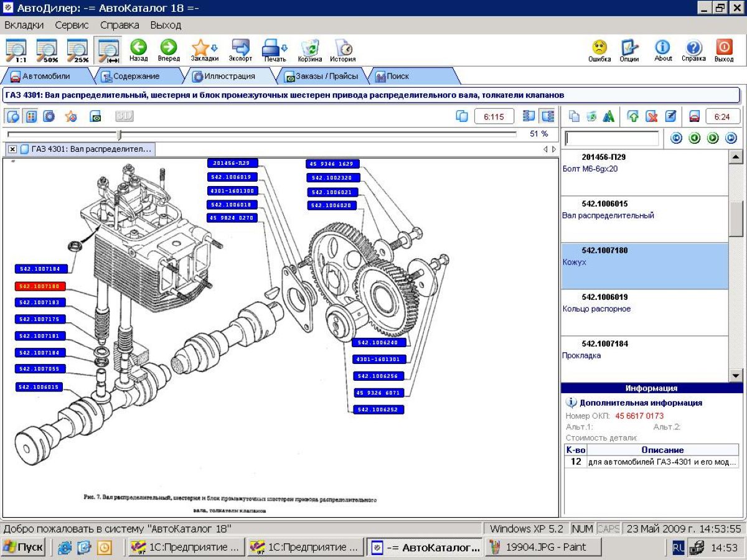Toggle the magnifier illustration mode button
Image resolution: width=747 pixels, height=560 pixels.
tap(13, 116)
